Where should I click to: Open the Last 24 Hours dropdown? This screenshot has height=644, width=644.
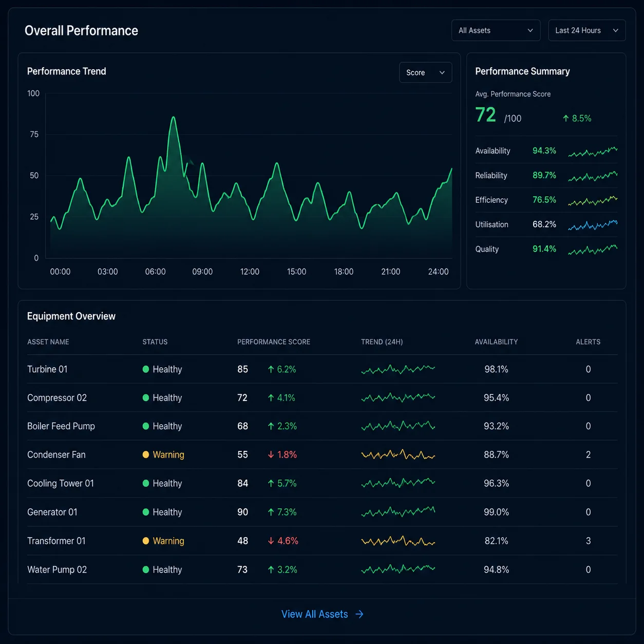point(586,30)
